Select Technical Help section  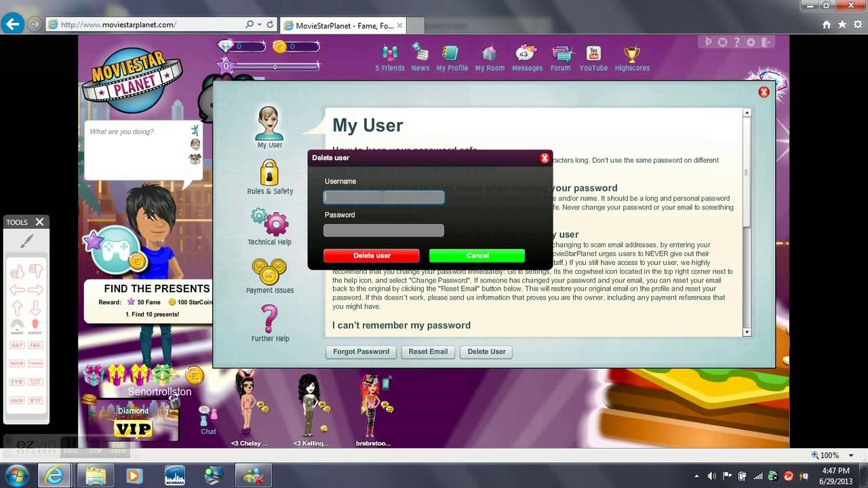click(269, 227)
